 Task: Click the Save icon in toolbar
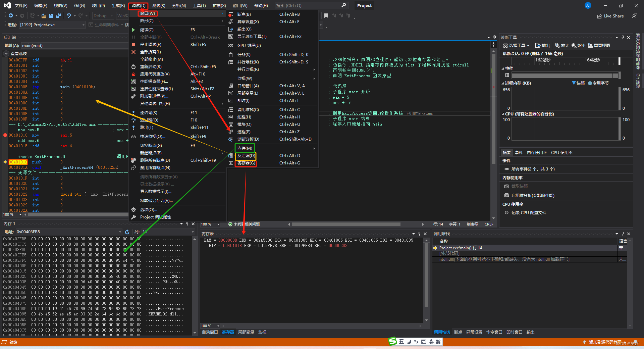(x=51, y=16)
